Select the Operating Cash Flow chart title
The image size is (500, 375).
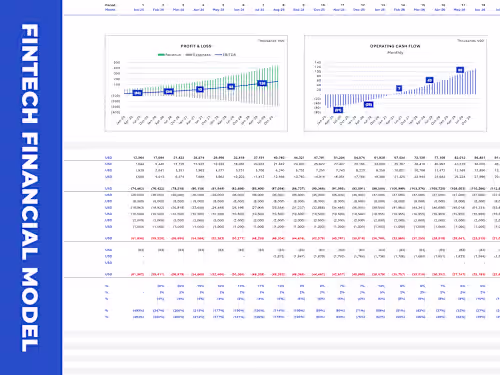click(x=395, y=46)
